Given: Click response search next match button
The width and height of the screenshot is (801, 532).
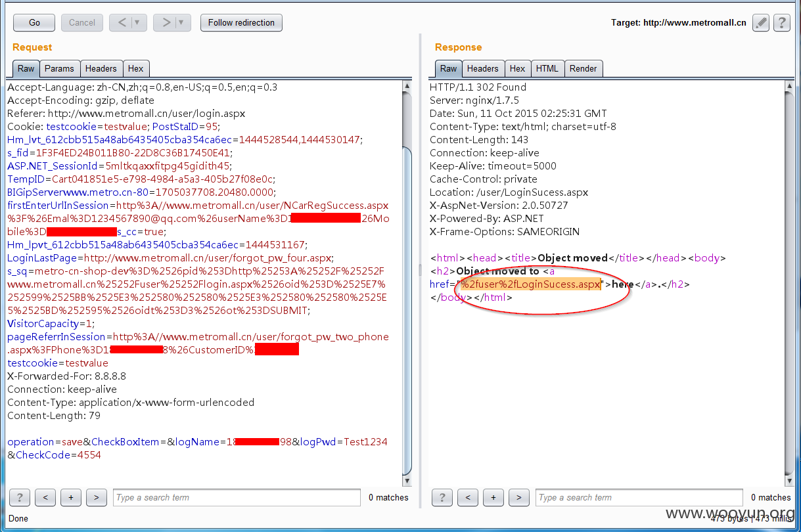Looking at the screenshot, I should tap(518, 498).
